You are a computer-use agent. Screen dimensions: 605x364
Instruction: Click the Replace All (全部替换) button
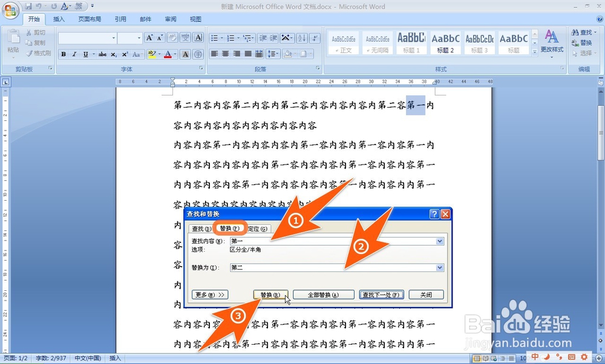323,294
